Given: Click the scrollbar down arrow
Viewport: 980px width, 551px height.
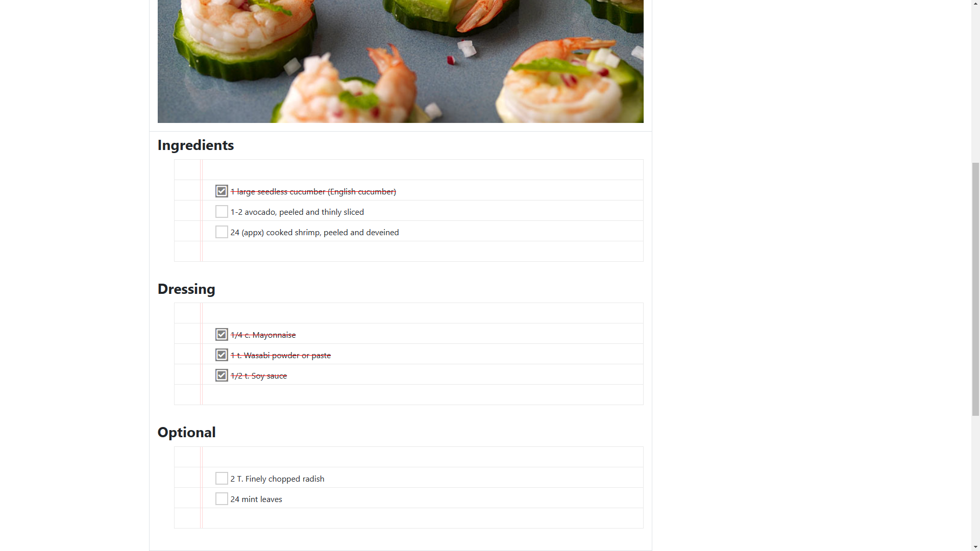Looking at the screenshot, I should coord(975,546).
